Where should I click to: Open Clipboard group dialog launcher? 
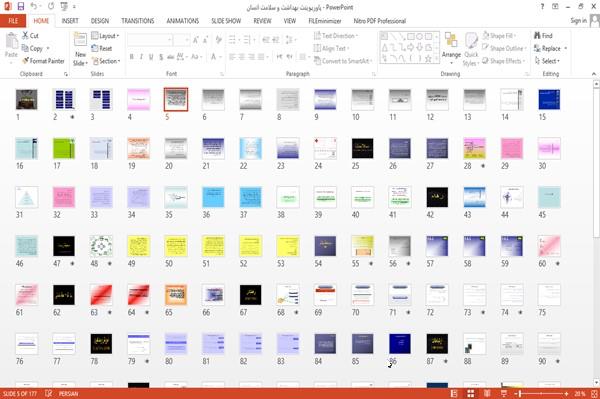pos(66,74)
